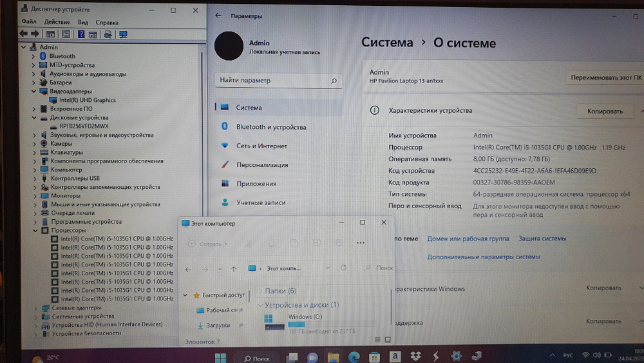
Task: Open Amazon icon on taskbar
Action: click(395, 357)
